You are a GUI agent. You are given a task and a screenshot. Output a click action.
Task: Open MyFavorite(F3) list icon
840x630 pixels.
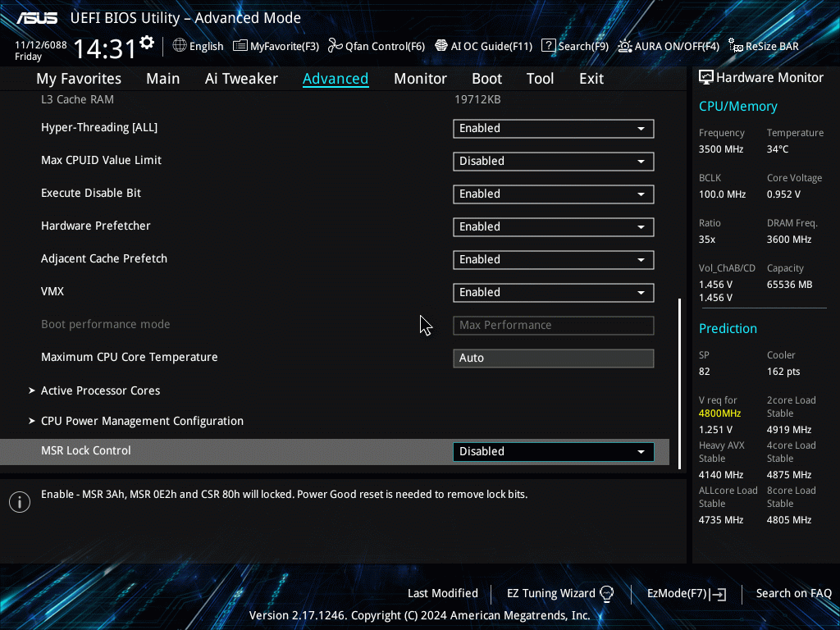click(x=240, y=46)
